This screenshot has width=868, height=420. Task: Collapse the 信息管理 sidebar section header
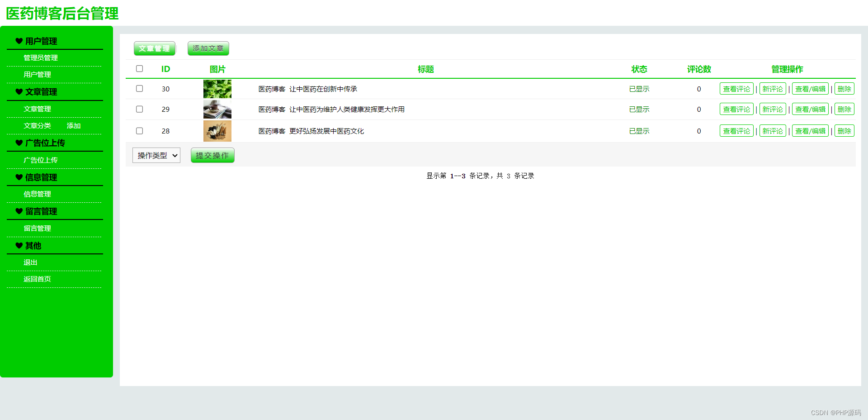(41, 177)
